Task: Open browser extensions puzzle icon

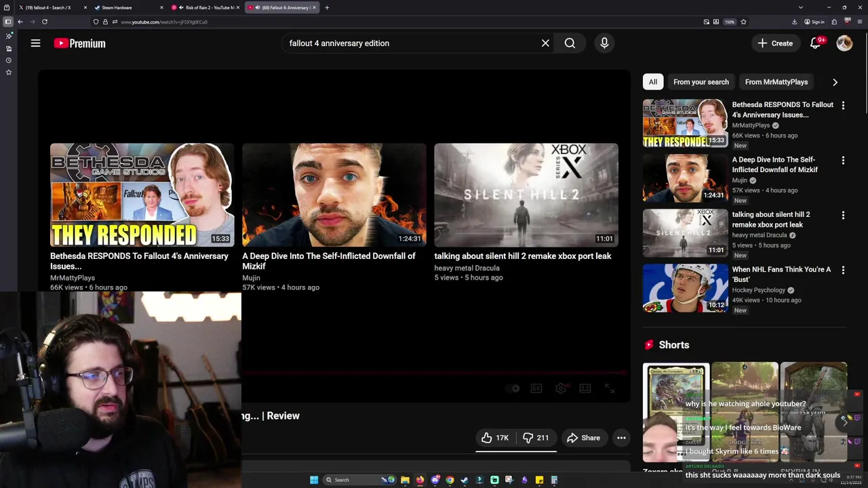Action: click(834, 22)
